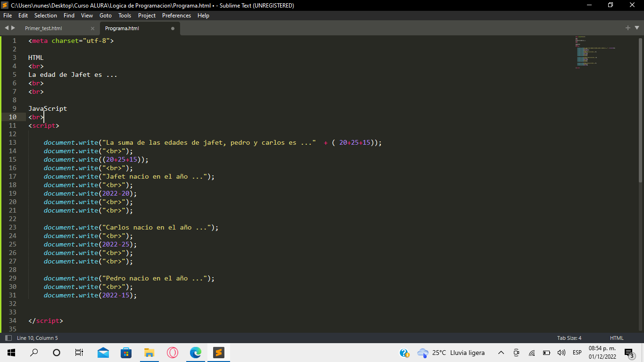644x362 pixels.
Task: Click the minimap code overview
Action: [x=595, y=52]
